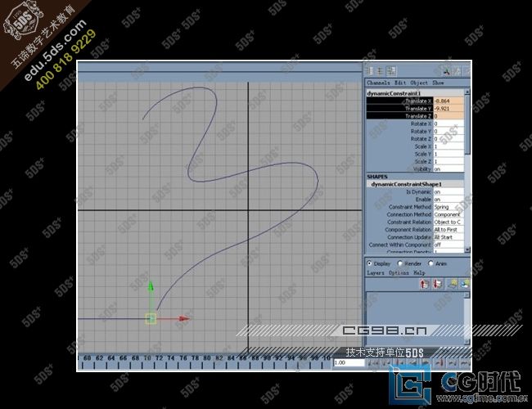The height and width of the screenshot is (409, 532).
Task: Open the channel box Edit menu
Action: [x=400, y=83]
